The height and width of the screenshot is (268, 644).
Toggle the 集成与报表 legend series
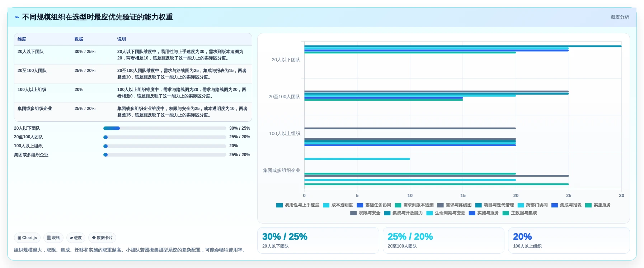(566, 205)
